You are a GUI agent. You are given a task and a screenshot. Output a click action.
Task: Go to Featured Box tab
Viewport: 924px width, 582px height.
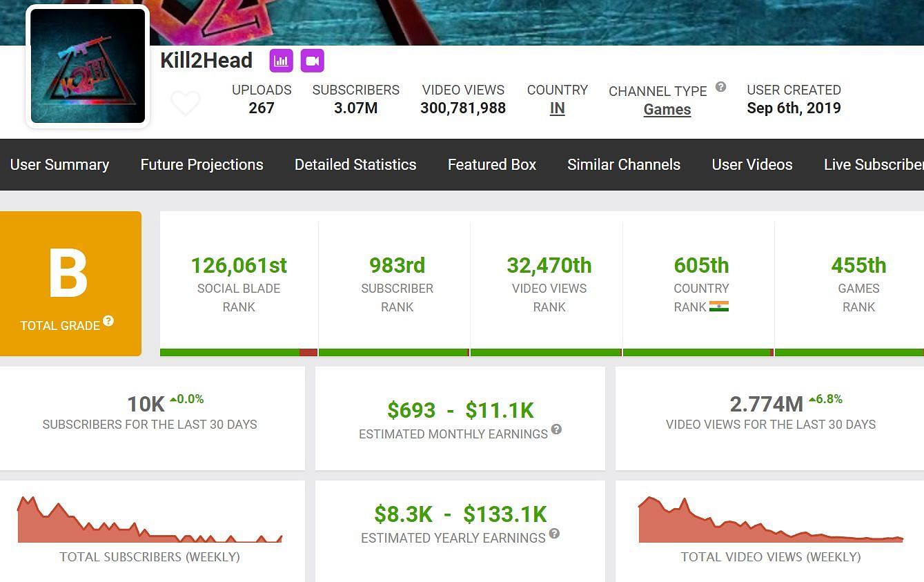[492, 164]
